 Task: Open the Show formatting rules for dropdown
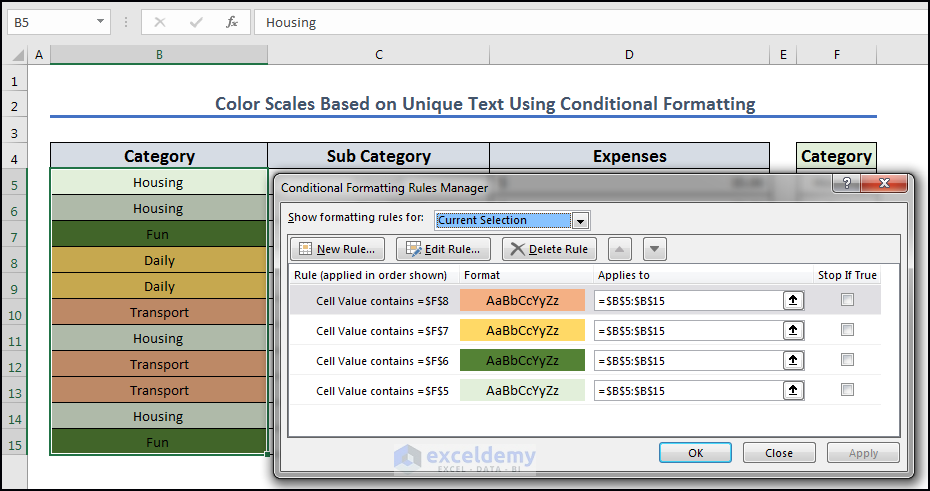tap(581, 221)
